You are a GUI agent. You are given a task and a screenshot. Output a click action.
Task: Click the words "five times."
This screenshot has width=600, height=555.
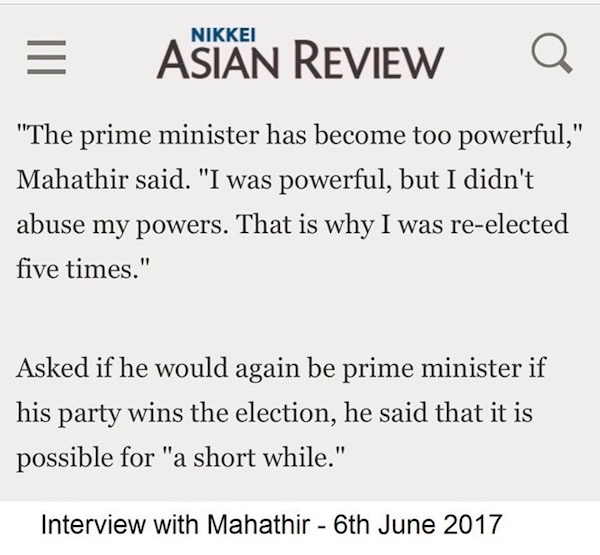(x=79, y=268)
